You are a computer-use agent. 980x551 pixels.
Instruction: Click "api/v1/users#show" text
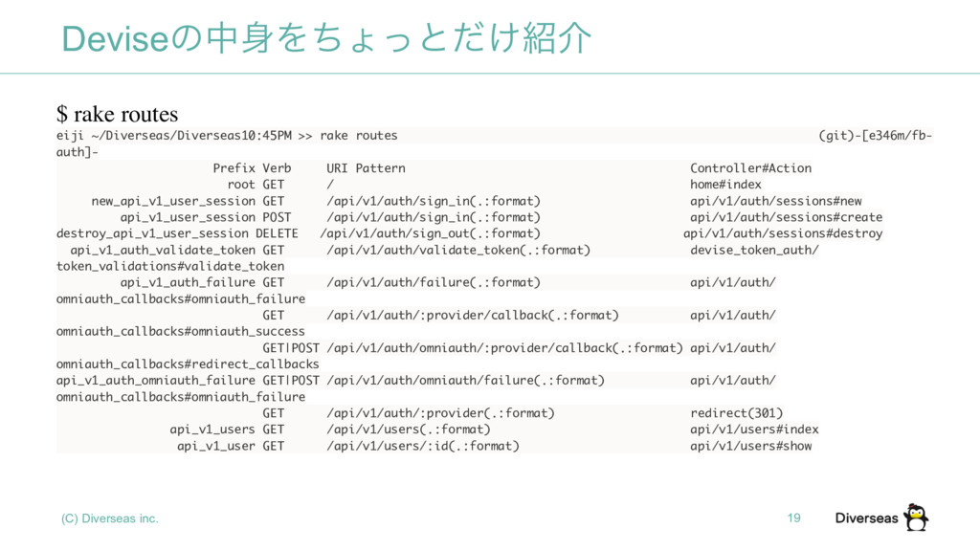(750, 446)
